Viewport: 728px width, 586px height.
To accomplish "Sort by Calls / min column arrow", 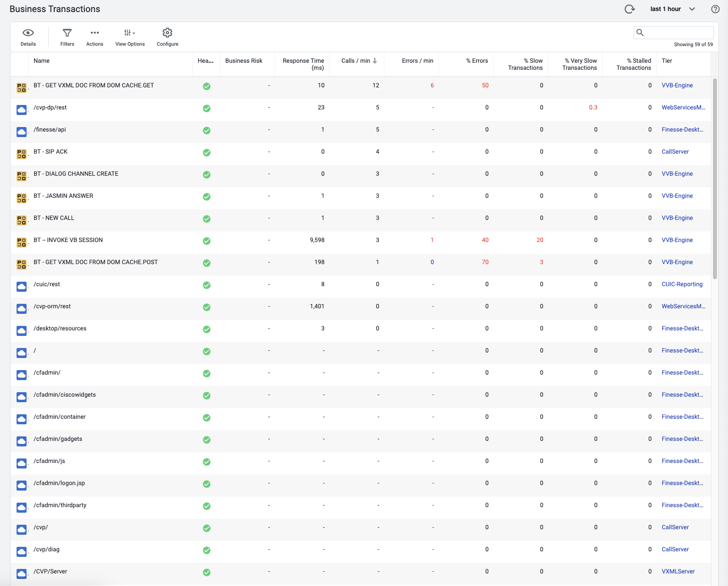I will [375, 61].
